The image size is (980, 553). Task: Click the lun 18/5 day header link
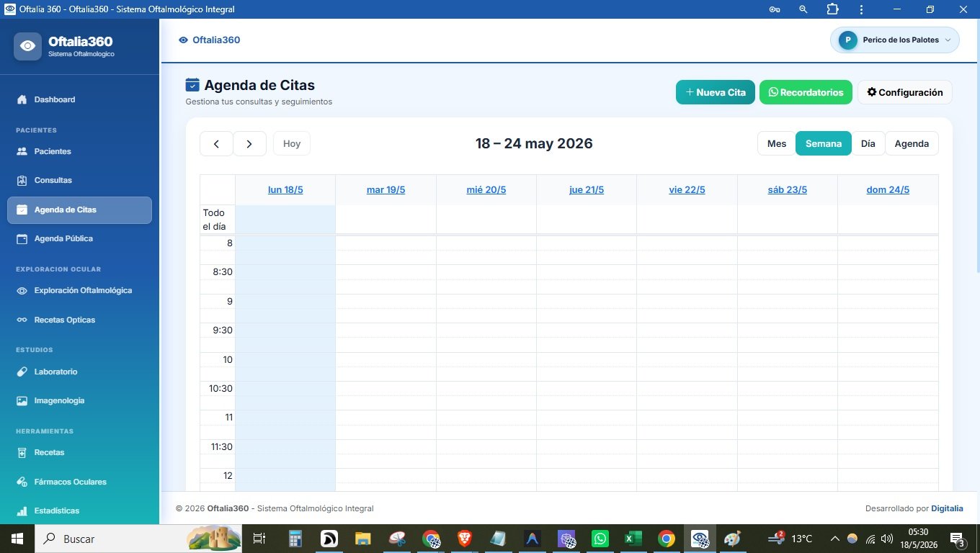pyautogui.click(x=285, y=190)
